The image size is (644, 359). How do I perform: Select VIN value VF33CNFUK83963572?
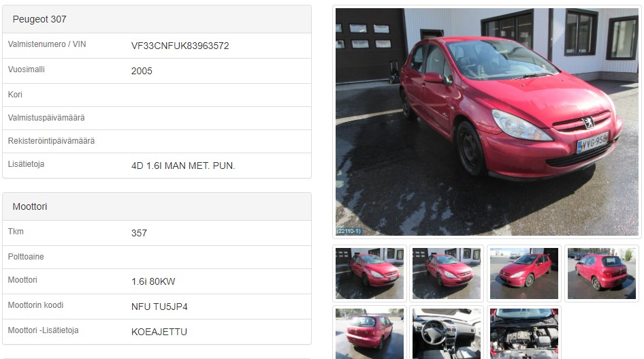[x=180, y=46]
